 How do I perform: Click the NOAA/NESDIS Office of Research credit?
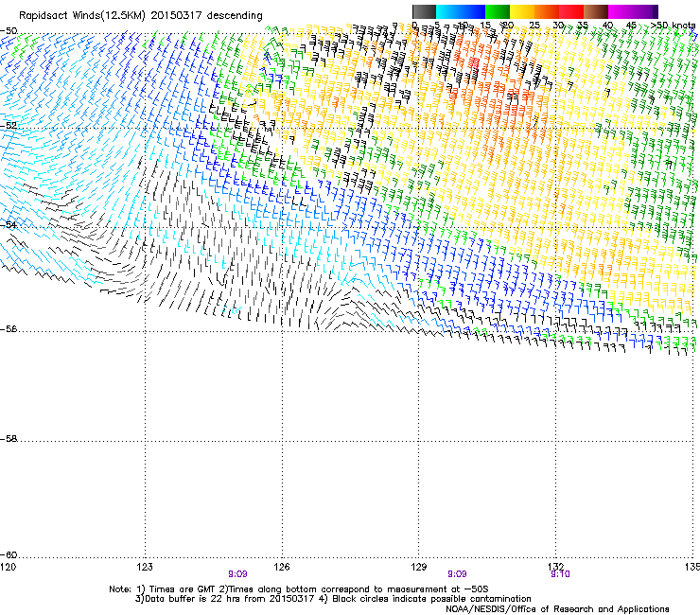557,608
